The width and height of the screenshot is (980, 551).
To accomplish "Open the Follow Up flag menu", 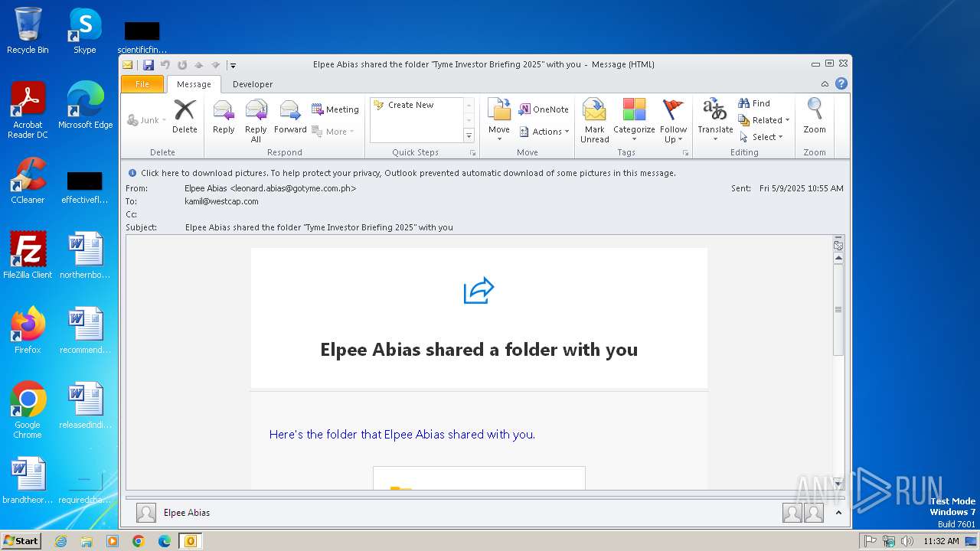I will point(674,121).
